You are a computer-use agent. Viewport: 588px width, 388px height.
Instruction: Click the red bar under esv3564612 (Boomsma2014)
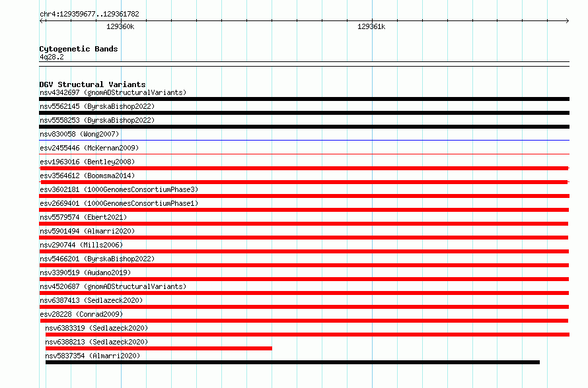pyautogui.click(x=304, y=182)
